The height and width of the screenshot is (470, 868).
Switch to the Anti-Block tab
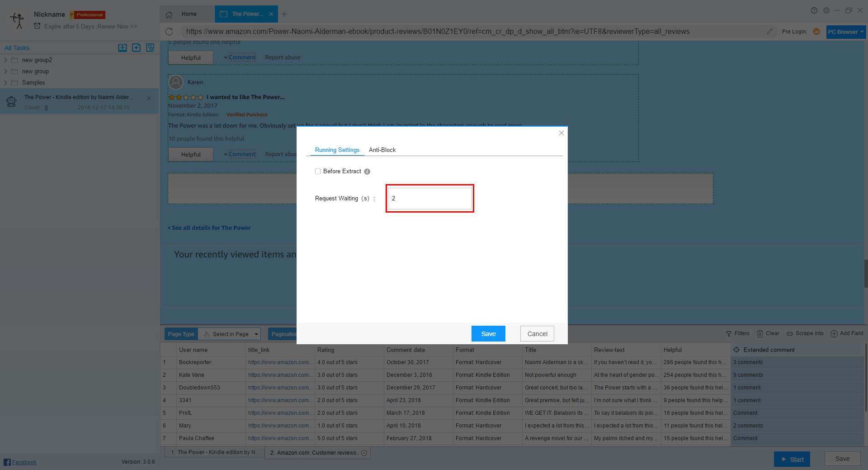pos(382,150)
